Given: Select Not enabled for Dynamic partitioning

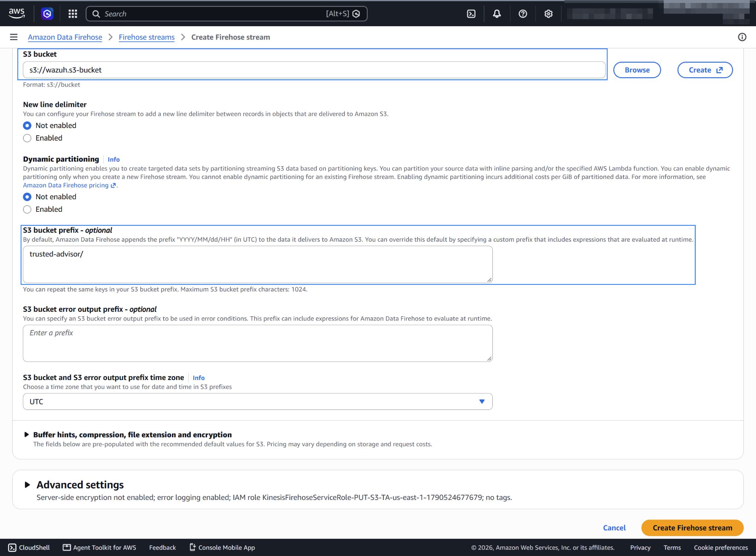Looking at the screenshot, I should point(27,197).
